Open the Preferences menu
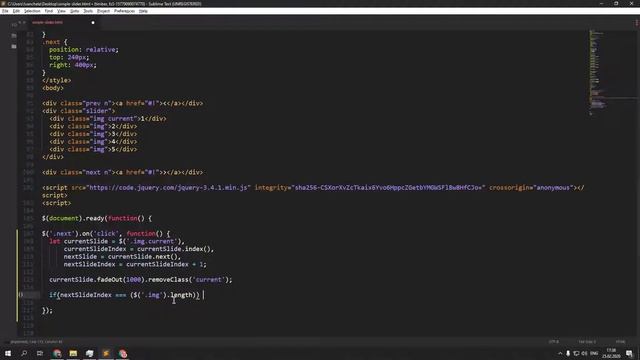The image size is (640, 360). click(124, 11)
